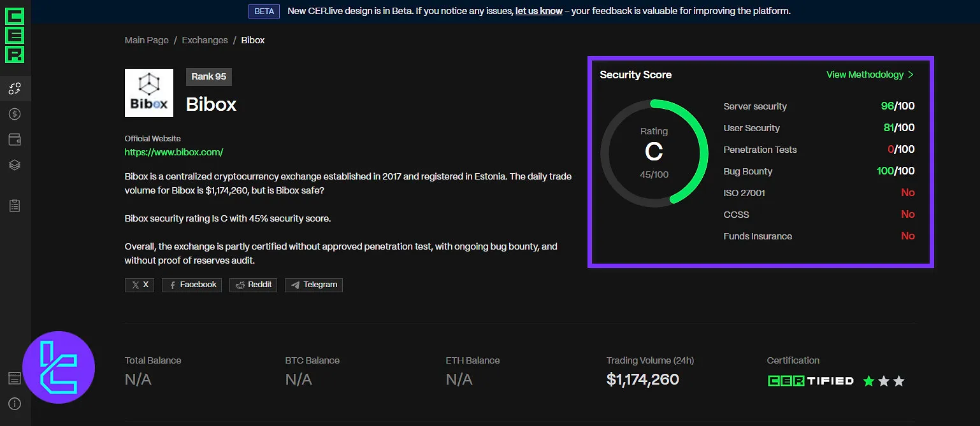Click the 81/100 user security score
Viewport: 980px width, 426px height.
coord(899,128)
